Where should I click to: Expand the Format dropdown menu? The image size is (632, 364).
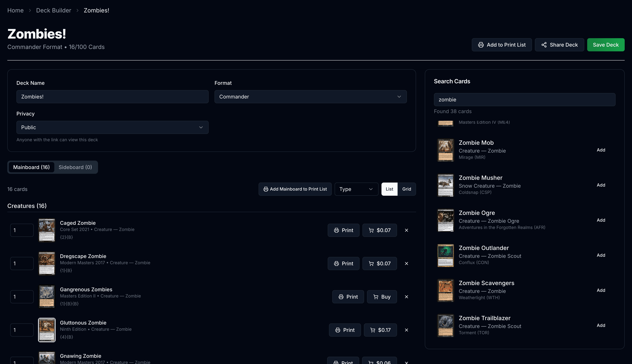(310, 96)
